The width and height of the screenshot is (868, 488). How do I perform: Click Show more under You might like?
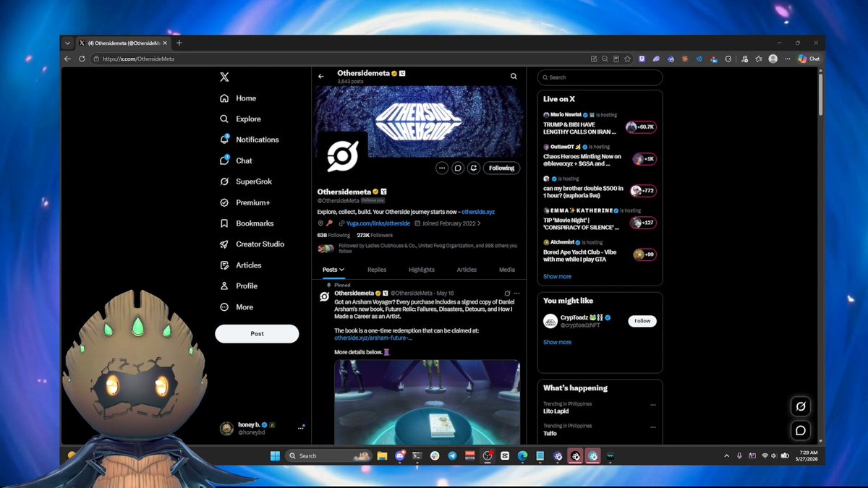click(557, 342)
